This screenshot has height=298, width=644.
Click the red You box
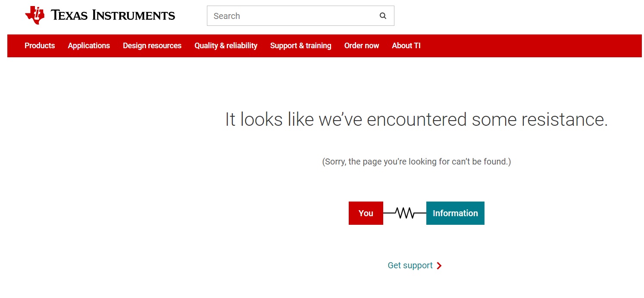(x=366, y=213)
